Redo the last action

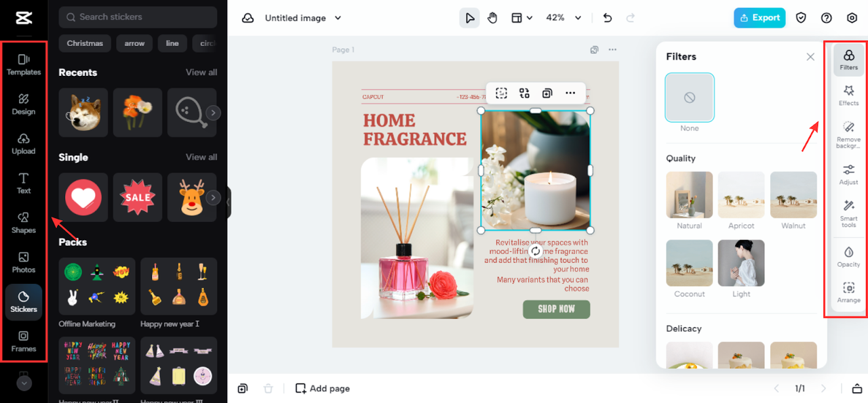click(x=630, y=18)
